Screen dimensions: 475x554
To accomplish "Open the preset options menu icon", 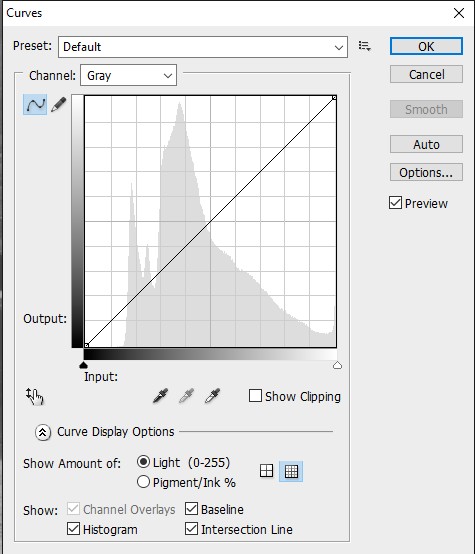I will (364, 46).
